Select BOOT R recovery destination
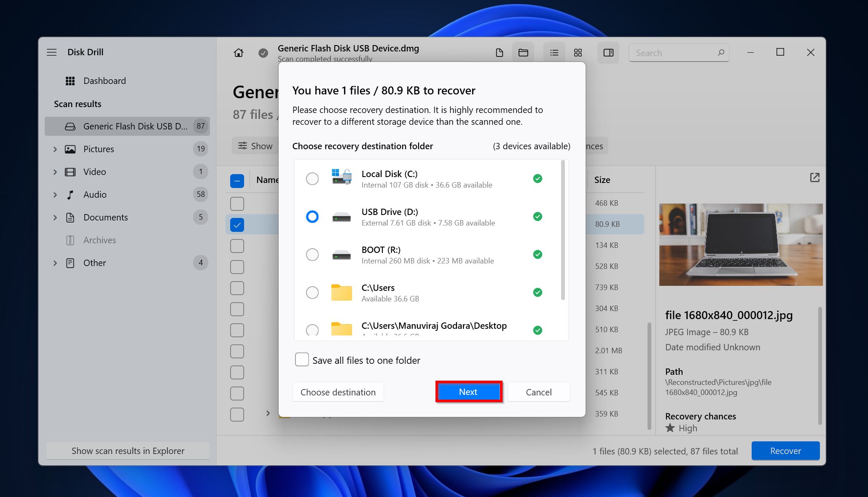Screen dimensions: 868x497 [x=312, y=254]
